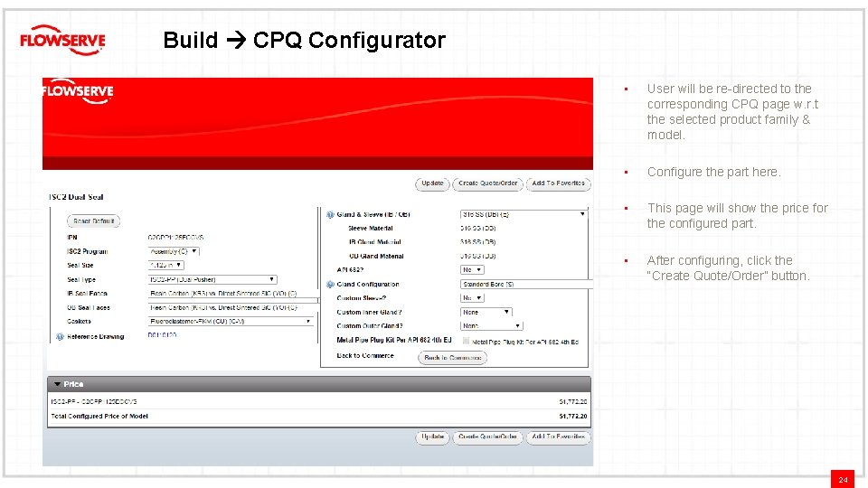Screen dimensions: 868x488
Task: Open the OB Seal Faces dropdown
Action: [x=232, y=307]
